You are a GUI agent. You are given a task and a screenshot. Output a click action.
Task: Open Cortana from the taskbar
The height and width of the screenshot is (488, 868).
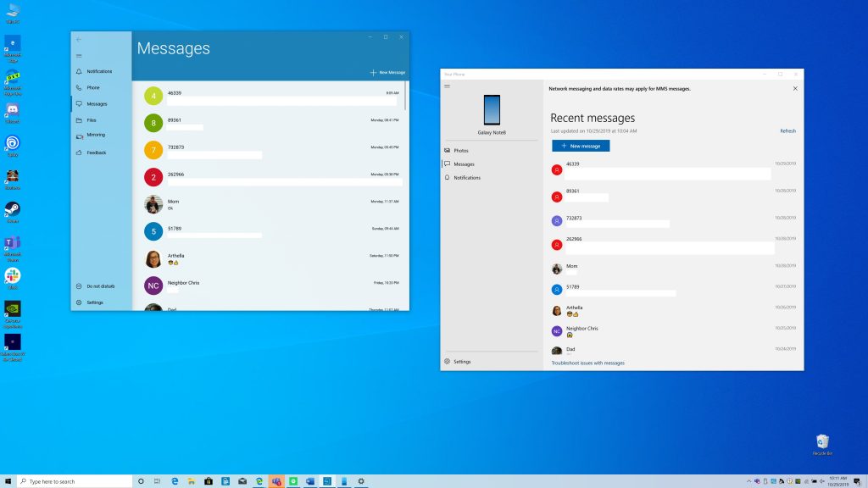(x=141, y=481)
